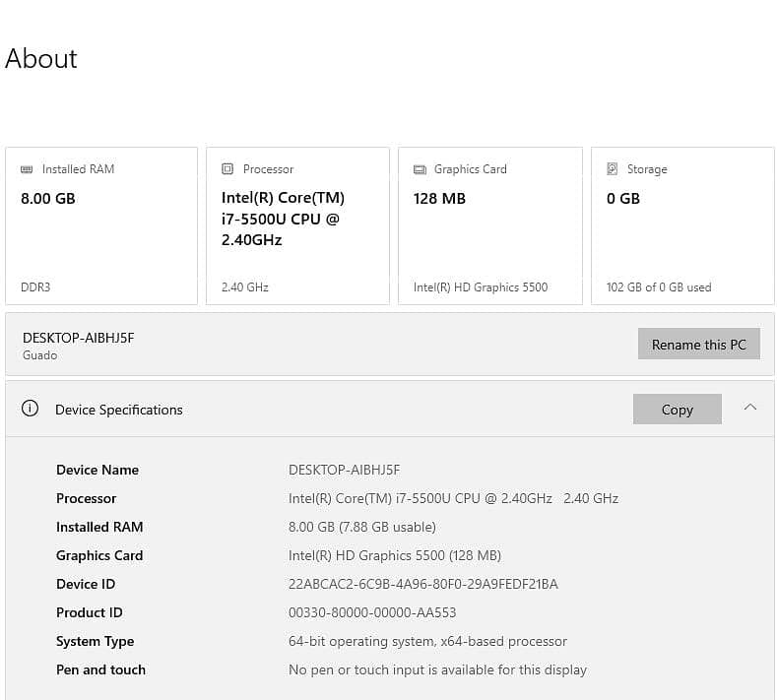Image resolution: width=777 pixels, height=700 pixels.
Task: Click the Pen and touch value text
Action: click(x=437, y=669)
